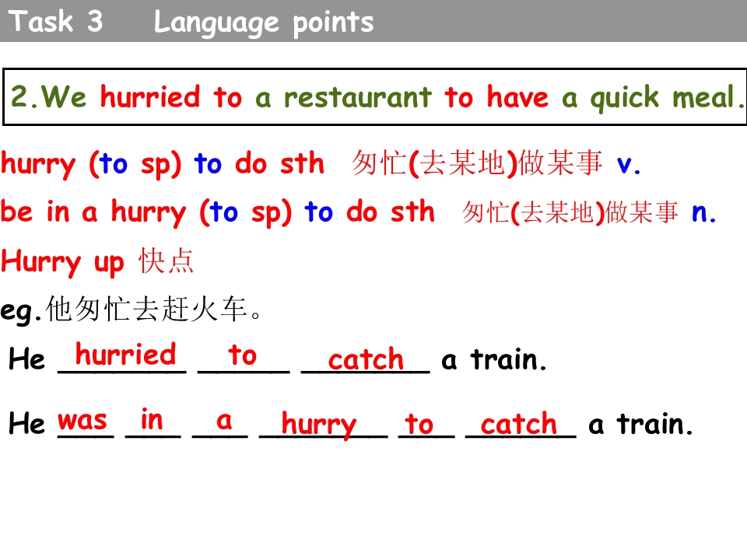Click the blue "v." part-of-speech label
Screen dimensions: 747x560
[x=629, y=164]
